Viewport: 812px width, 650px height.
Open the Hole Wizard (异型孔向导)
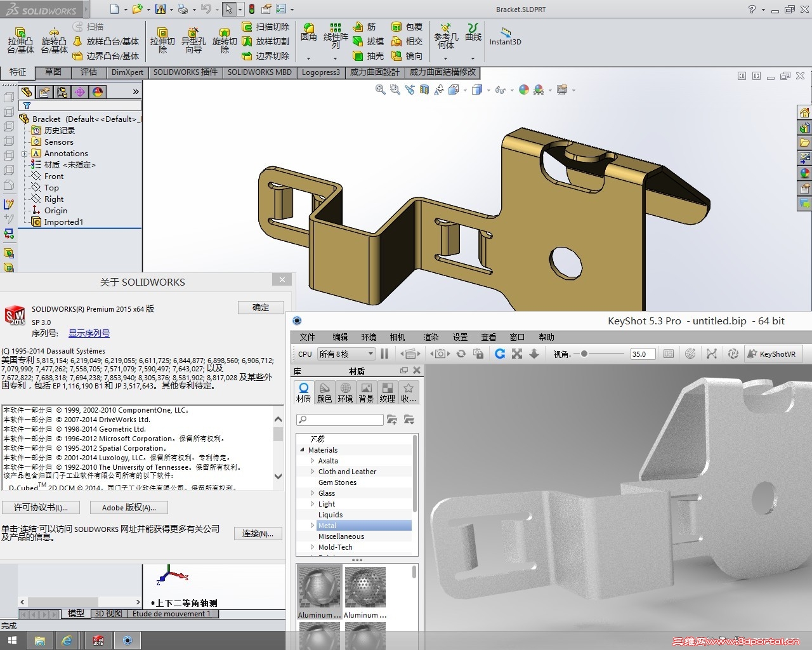[x=193, y=41]
